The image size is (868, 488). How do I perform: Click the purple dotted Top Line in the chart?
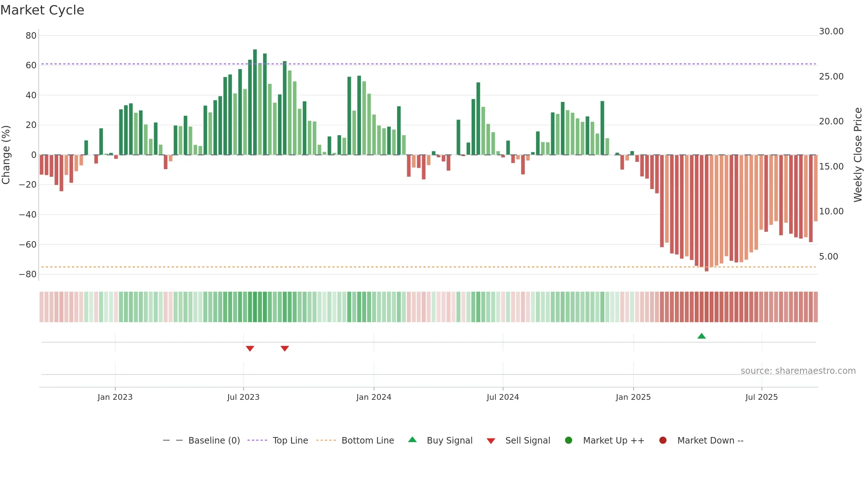tap(429, 64)
